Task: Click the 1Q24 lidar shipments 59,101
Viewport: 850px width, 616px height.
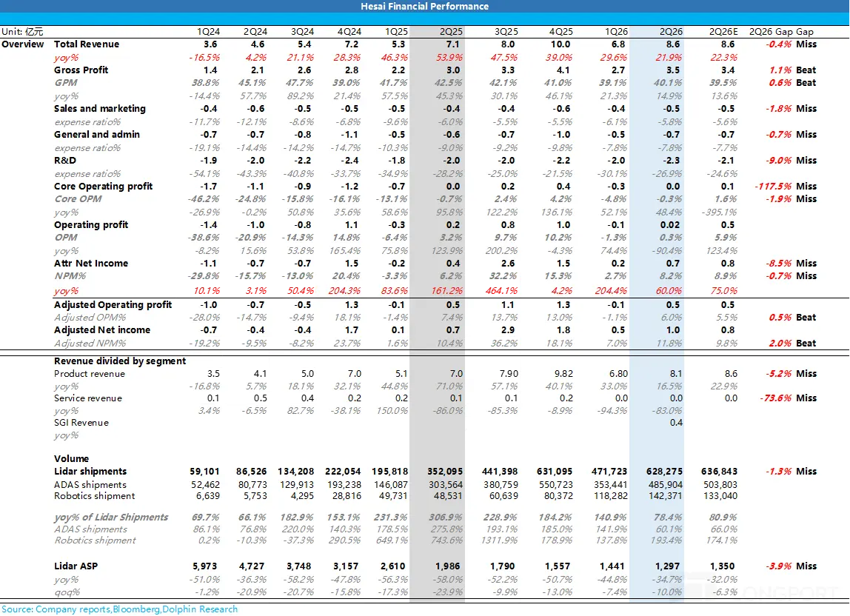Action: point(204,472)
